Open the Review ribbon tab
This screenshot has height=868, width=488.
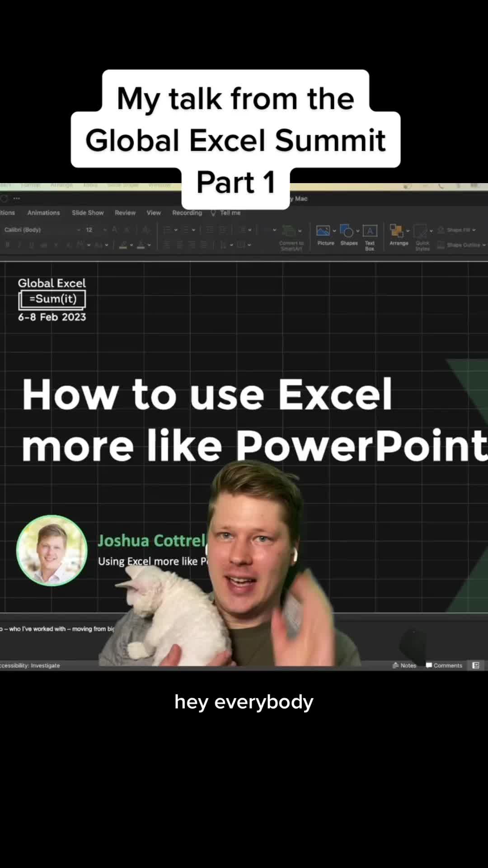(125, 212)
